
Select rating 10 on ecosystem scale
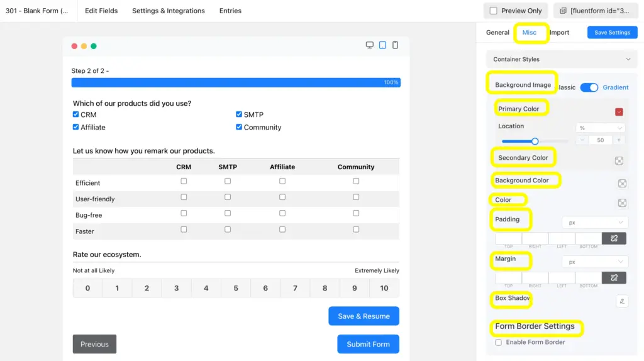384,288
